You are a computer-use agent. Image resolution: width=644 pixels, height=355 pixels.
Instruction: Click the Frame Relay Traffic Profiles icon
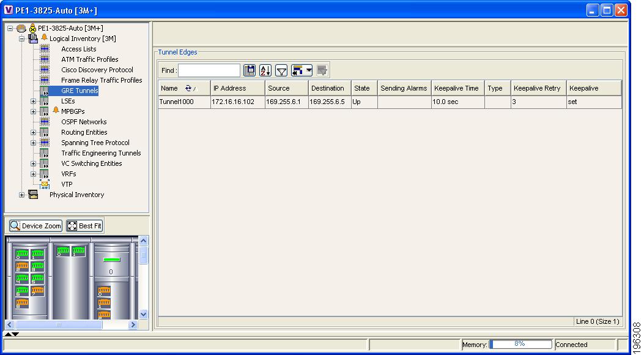(x=45, y=81)
